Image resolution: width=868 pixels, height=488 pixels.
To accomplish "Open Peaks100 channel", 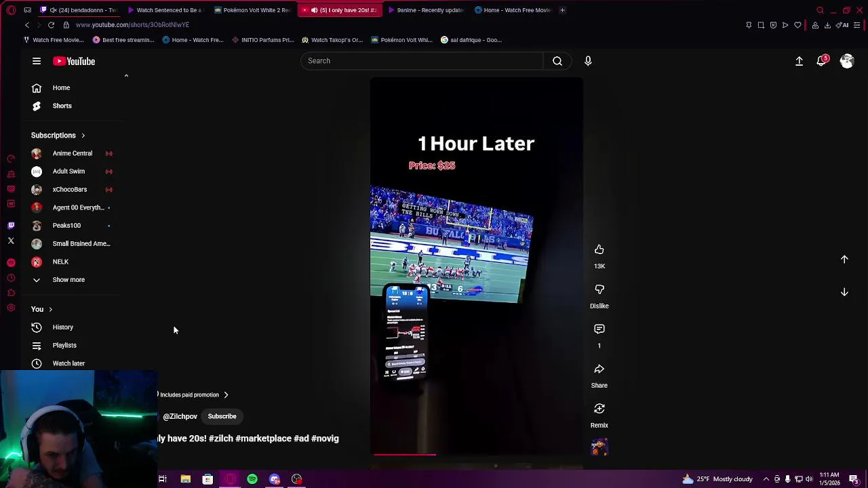I will coord(66,226).
